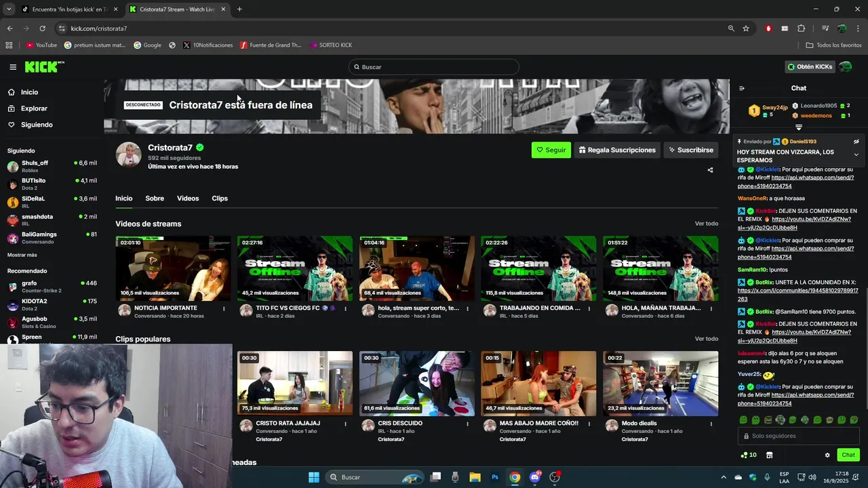This screenshot has width=868, height=488.
Task: Click the KICK logo
Action: click(44, 66)
